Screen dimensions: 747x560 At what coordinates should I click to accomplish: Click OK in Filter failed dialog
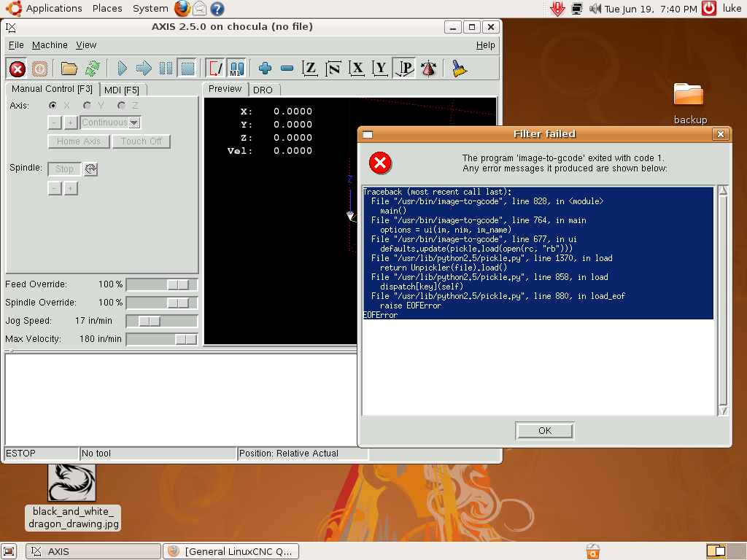[544, 430]
